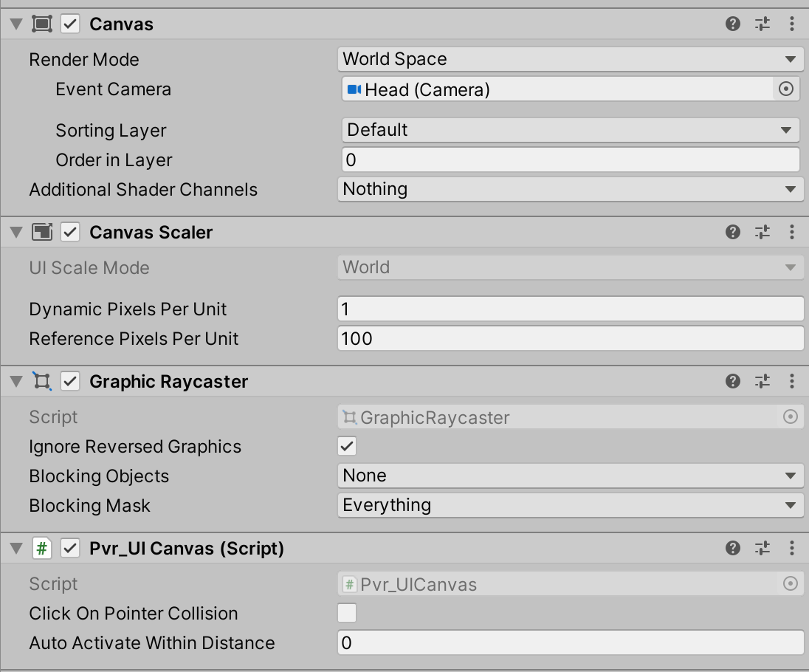This screenshot has height=672, width=809.
Task: Collapse the Graphic Raycaster component foldout
Action: click(16, 382)
